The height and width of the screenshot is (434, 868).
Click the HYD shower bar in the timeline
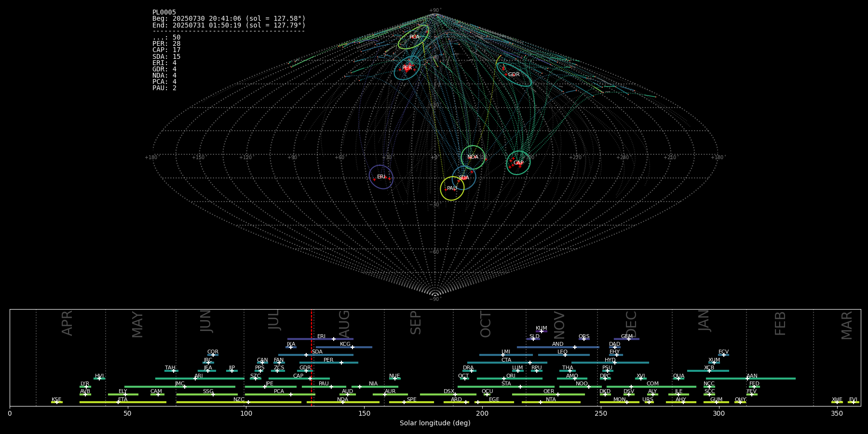(610, 363)
